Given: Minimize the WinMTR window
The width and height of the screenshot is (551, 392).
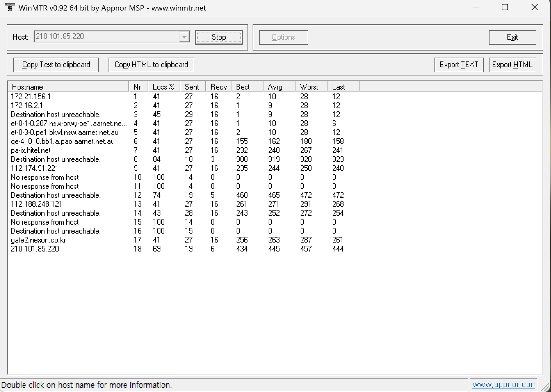Looking at the screenshot, I should tap(476, 7).
